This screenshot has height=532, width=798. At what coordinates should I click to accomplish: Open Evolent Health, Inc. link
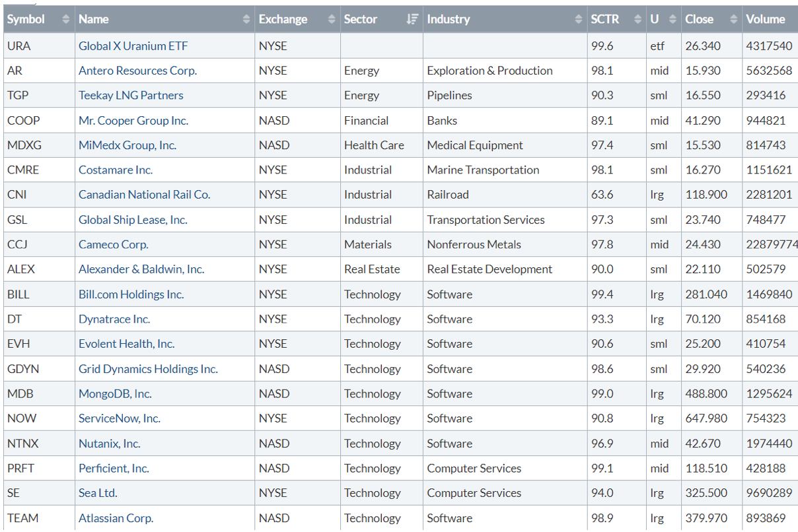point(127,344)
